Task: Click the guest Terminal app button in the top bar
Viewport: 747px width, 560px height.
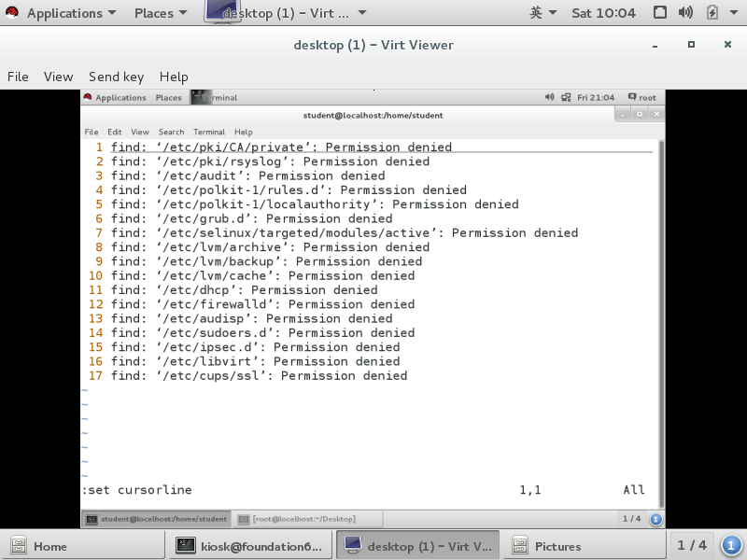Action: 215,98
